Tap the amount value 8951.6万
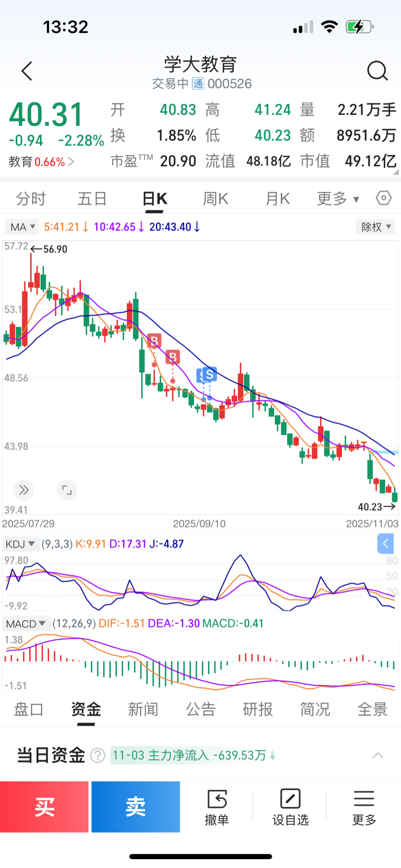The image size is (401, 868). pyautogui.click(x=367, y=136)
